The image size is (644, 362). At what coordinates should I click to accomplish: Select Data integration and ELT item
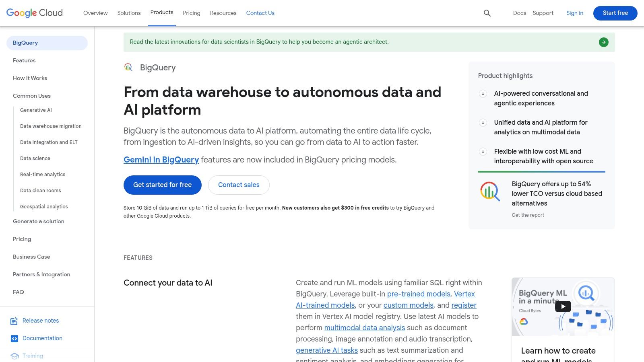pyautogui.click(x=49, y=142)
